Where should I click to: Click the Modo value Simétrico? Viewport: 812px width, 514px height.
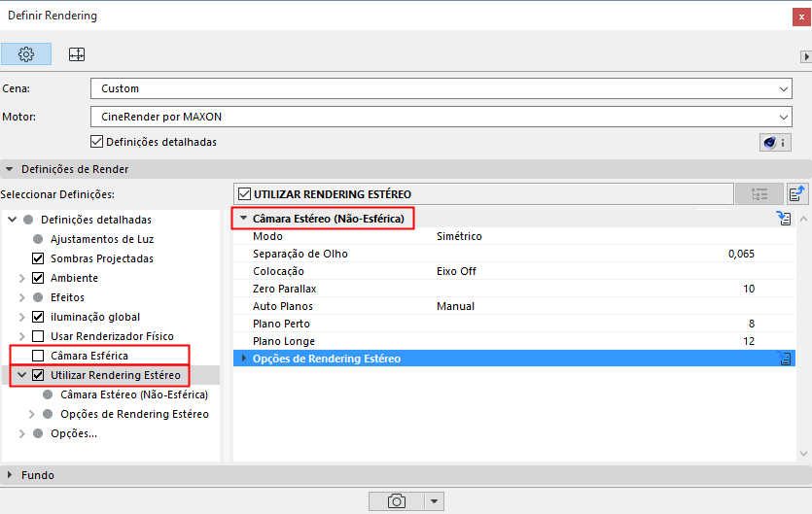[x=459, y=236]
